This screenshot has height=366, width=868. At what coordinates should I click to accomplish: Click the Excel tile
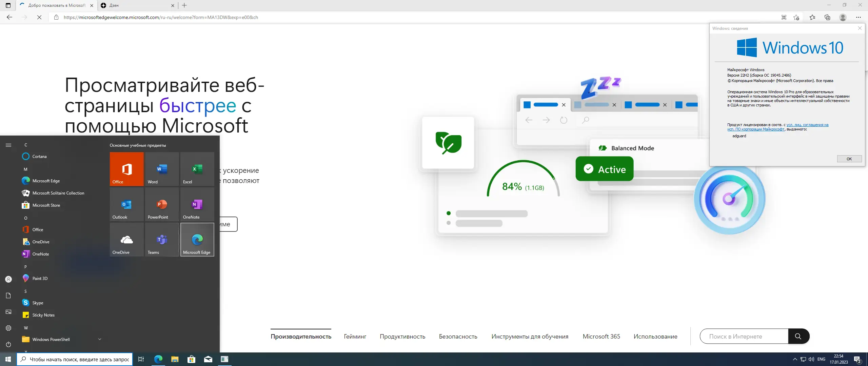tap(197, 169)
